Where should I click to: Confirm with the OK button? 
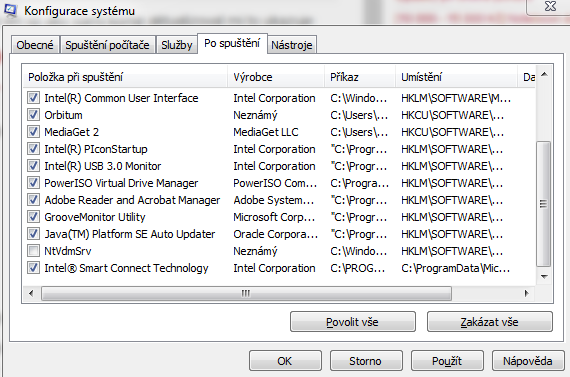pyautogui.click(x=285, y=361)
